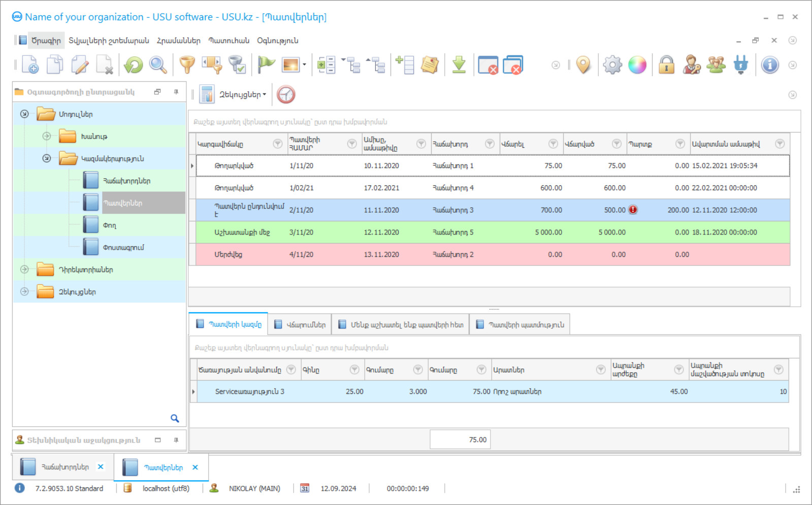Switch to the Պատվերի պատմություն tab
812x505 pixels.
519,325
